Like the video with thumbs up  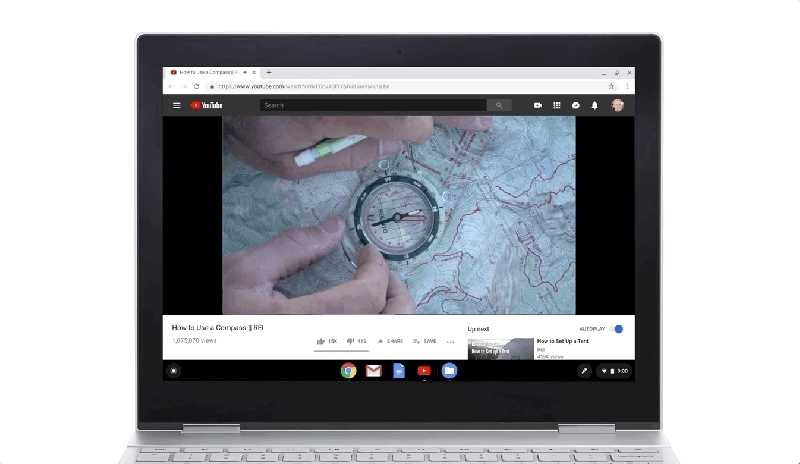coord(327,341)
